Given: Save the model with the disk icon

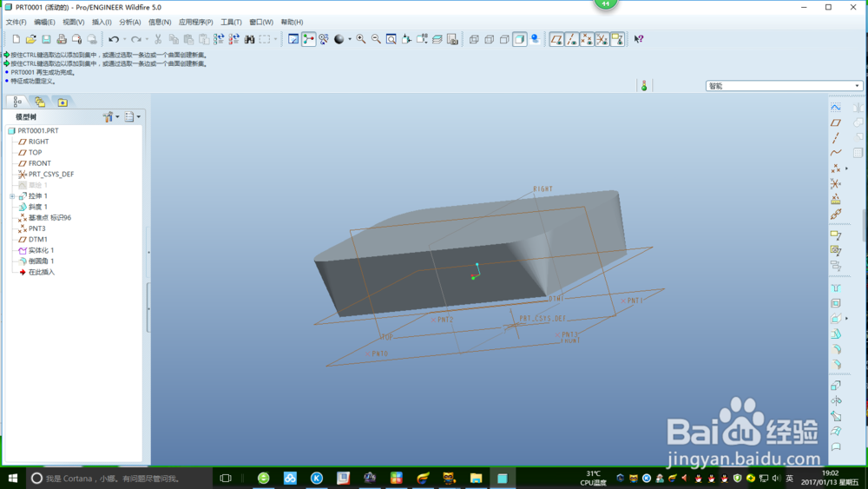Looking at the screenshot, I should (47, 39).
